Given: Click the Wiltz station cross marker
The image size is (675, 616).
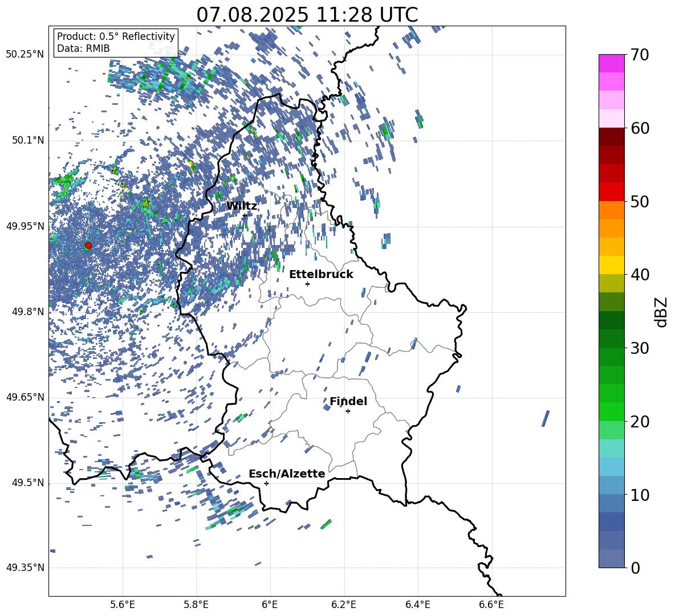Looking at the screenshot, I should point(245,215).
